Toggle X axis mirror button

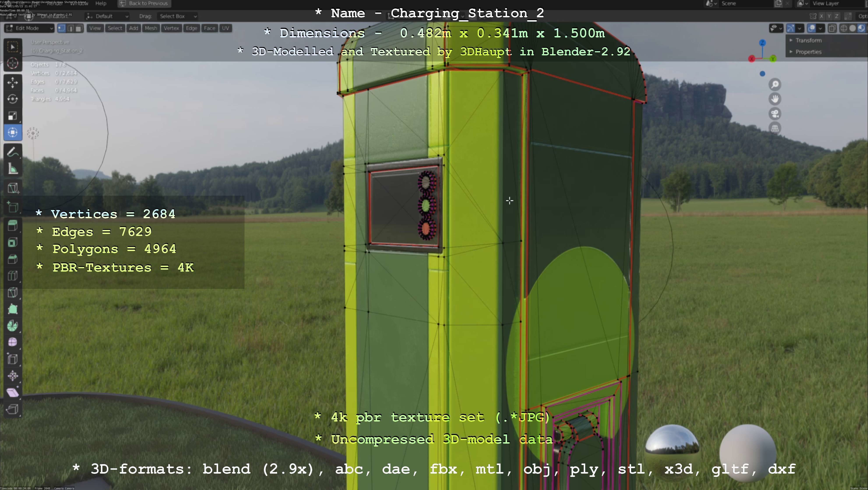[822, 16]
